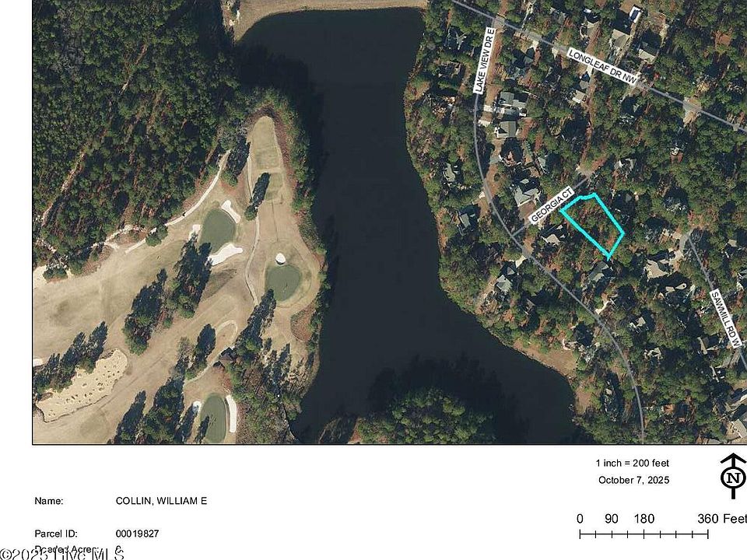The height and width of the screenshot is (560, 747).
Task: Select the cyan outlined parcel on map
Action: pyautogui.click(x=592, y=225)
